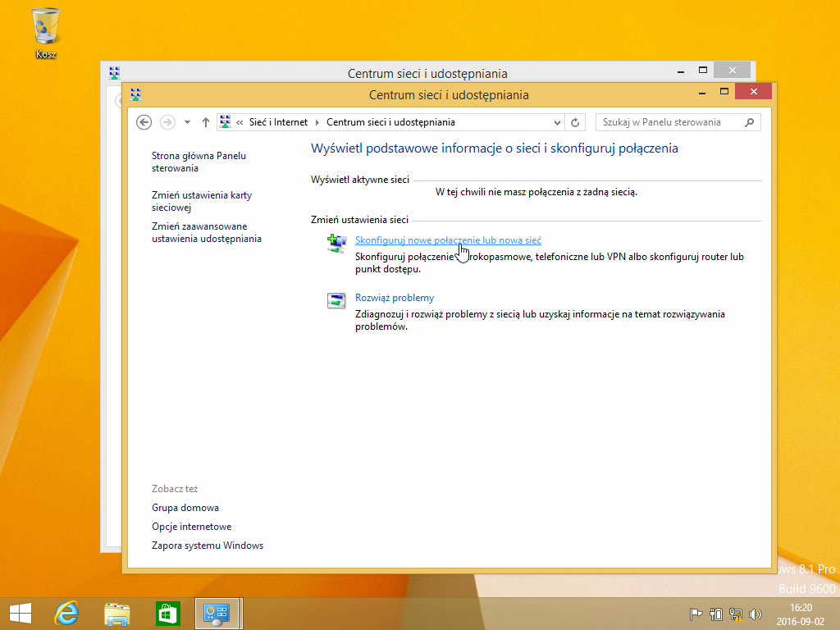Viewport: 840px width, 630px height.
Task: Maximize the front Centrum sieci window
Action: [x=724, y=92]
